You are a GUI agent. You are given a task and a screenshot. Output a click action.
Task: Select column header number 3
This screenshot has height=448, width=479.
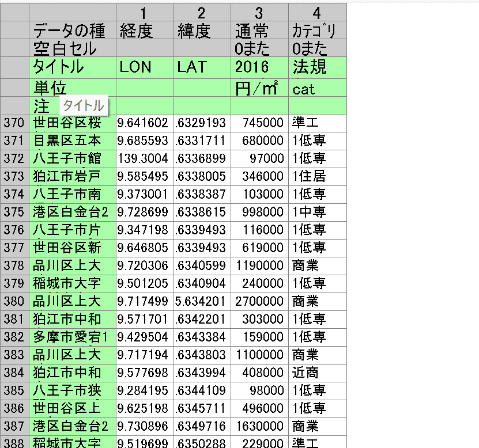pyautogui.click(x=259, y=13)
